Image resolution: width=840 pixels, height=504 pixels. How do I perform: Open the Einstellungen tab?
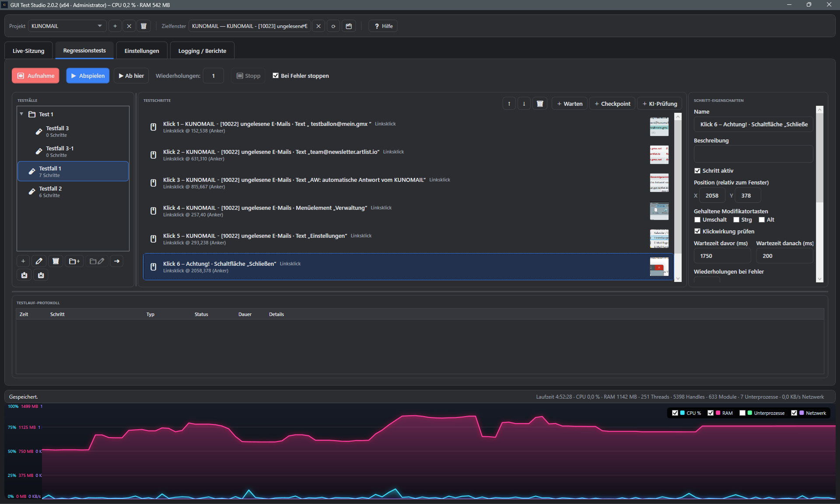(x=142, y=51)
